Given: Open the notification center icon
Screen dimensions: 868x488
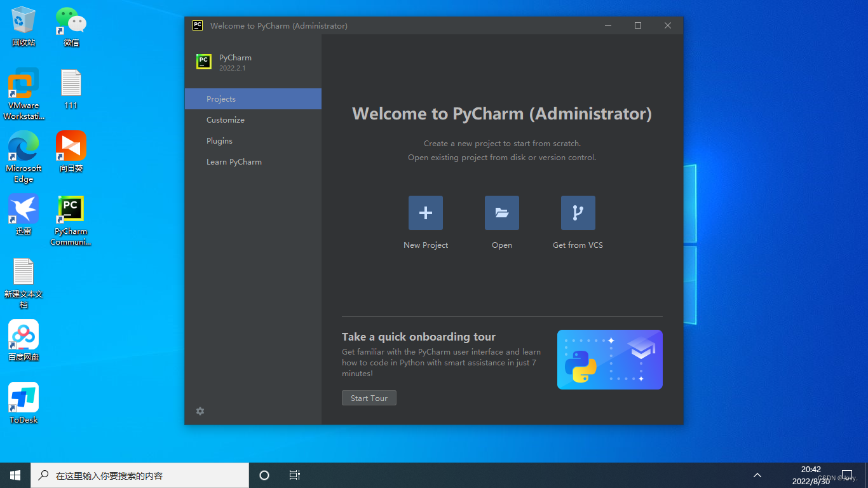Looking at the screenshot, I should (x=846, y=475).
